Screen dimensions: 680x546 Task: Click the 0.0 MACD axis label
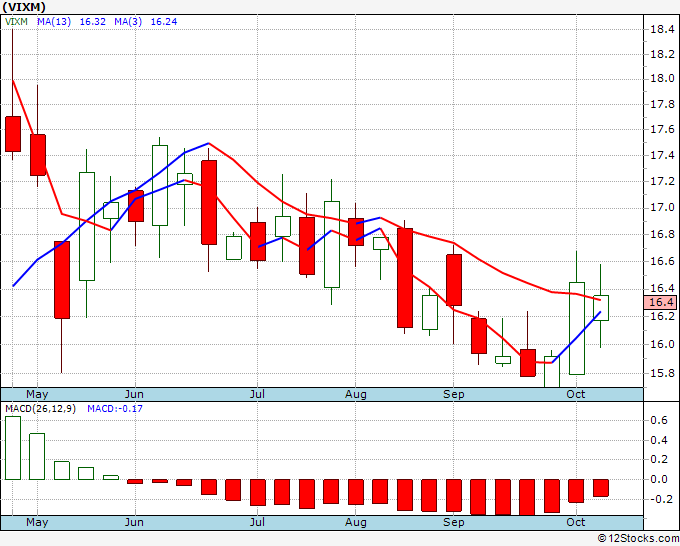[659, 479]
